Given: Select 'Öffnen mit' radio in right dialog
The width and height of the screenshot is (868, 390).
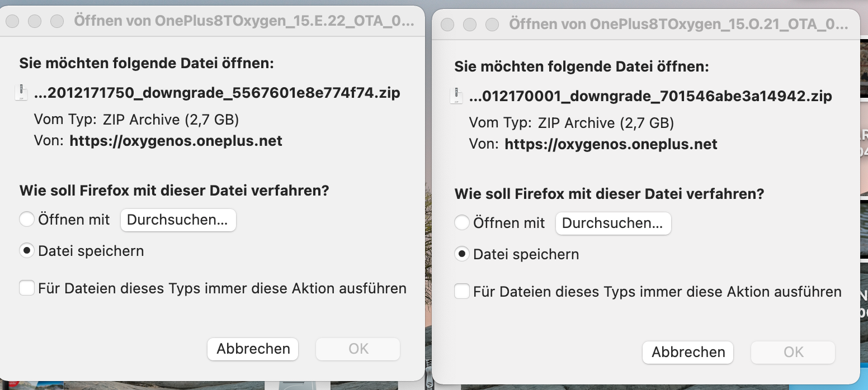Looking at the screenshot, I should 462,223.
